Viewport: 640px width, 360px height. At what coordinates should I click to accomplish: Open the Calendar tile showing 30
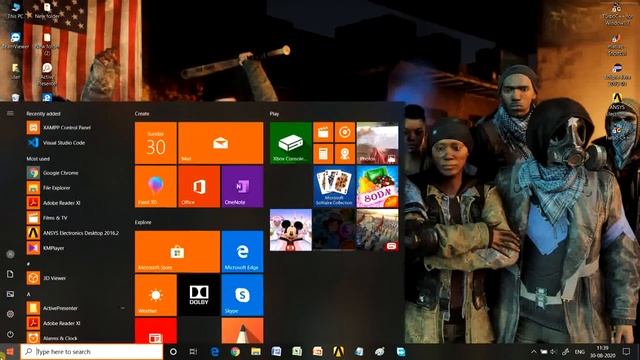pyautogui.click(x=156, y=143)
